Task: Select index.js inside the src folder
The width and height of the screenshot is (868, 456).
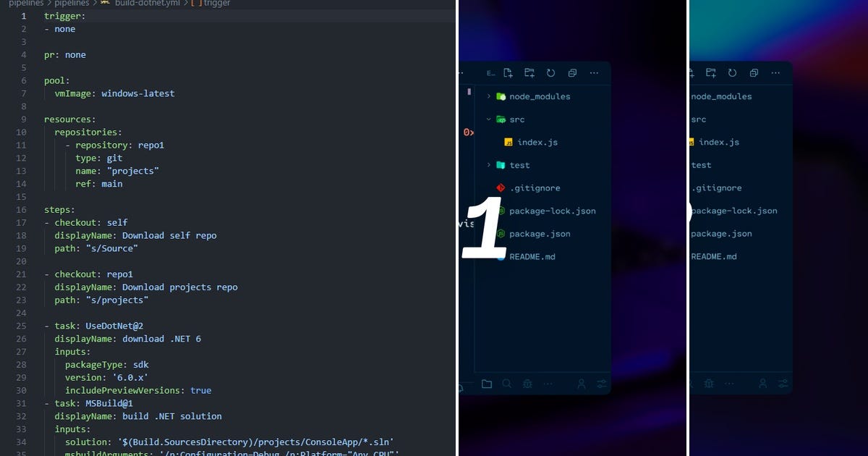Action: pyautogui.click(x=537, y=142)
